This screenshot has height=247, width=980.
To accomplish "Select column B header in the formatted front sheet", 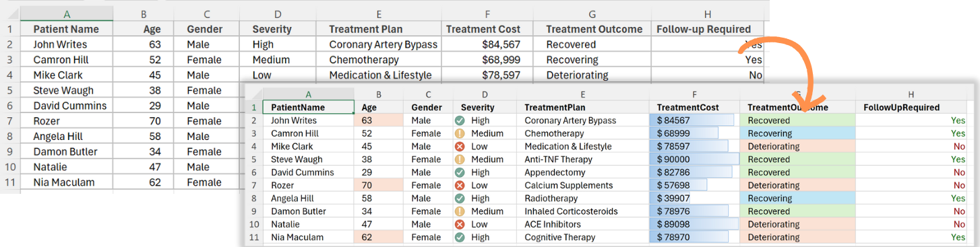I will click(x=379, y=95).
